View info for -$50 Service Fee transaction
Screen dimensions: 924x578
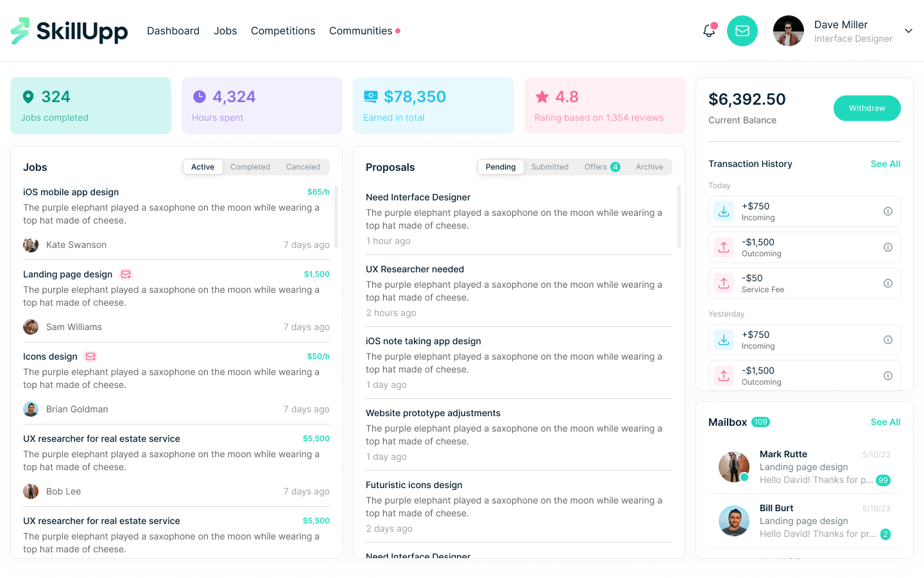pyautogui.click(x=888, y=283)
